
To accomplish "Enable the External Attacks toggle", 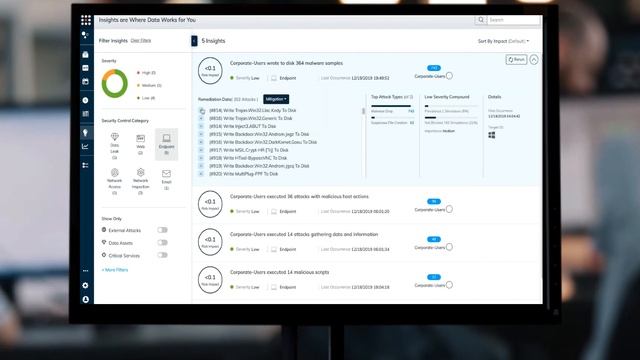I will [162, 230].
